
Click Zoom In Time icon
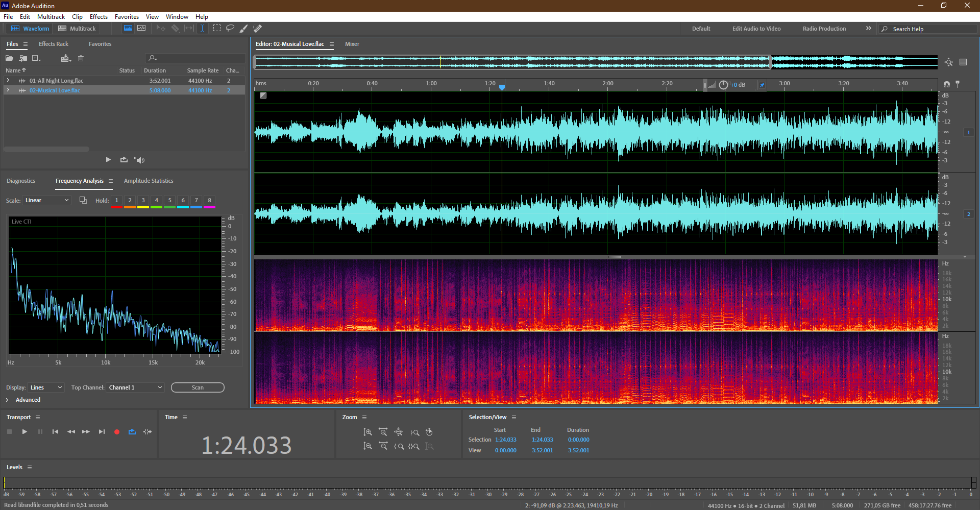click(383, 432)
